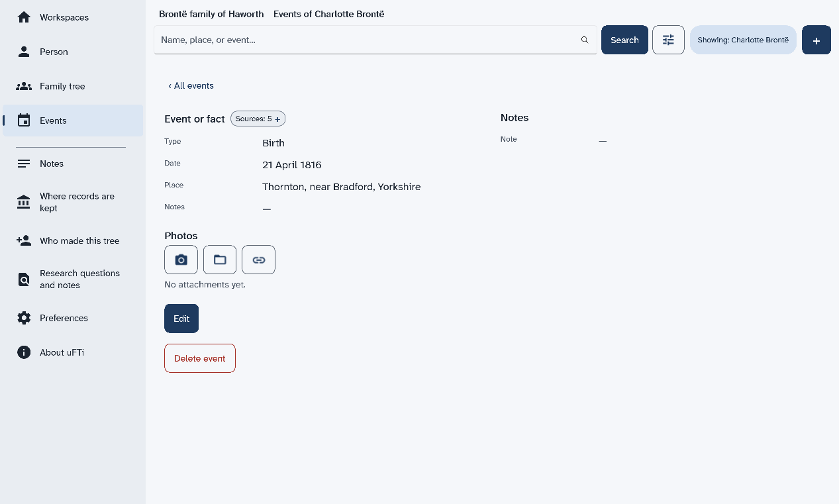Click the place Thornton, near Bradford, Yorkshire
The image size is (839, 504).
(x=342, y=187)
